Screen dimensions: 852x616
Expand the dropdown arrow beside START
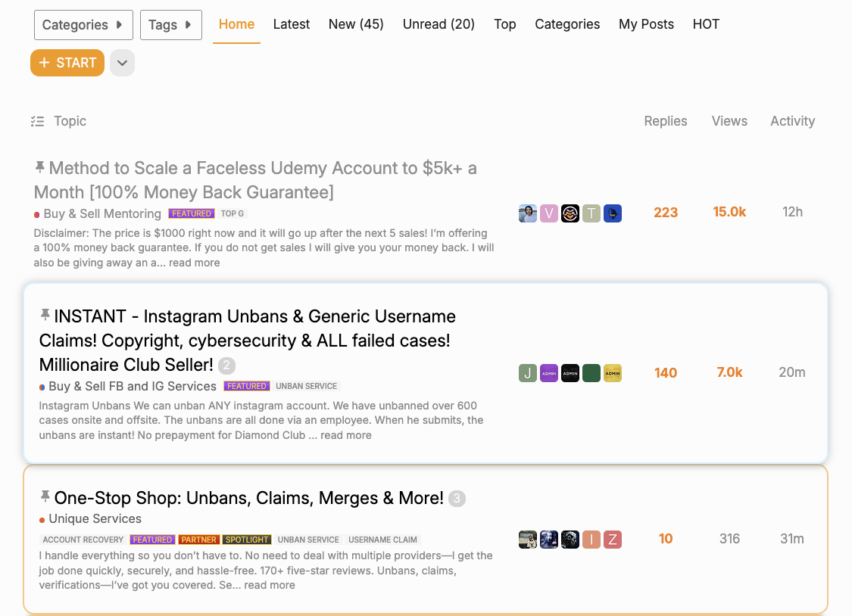pyautogui.click(x=122, y=63)
